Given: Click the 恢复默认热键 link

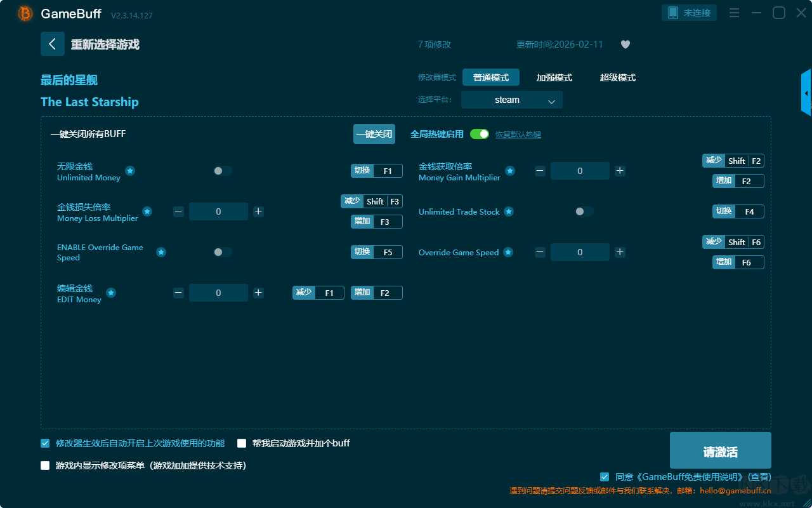Looking at the screenshot, I should [518, 135].
